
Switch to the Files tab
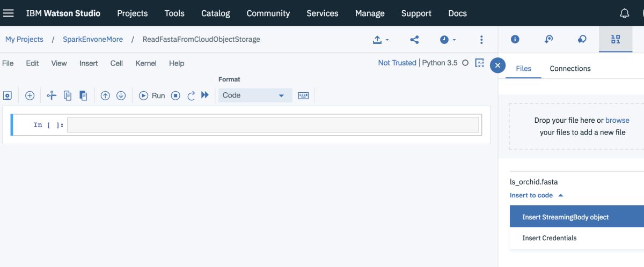(523, 69)
